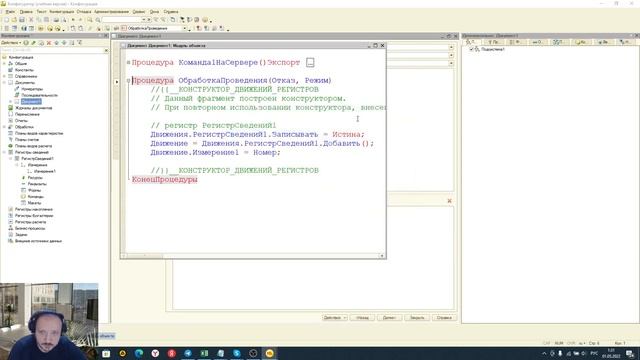640x360 pixels.
Task: Select Макеты under РегистрСведений1
Action: 34,203
